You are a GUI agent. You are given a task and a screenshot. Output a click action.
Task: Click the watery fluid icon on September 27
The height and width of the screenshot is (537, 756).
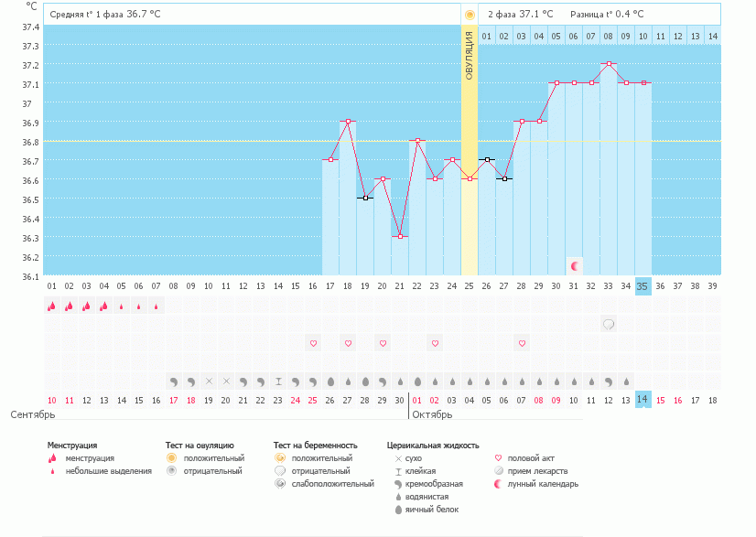(x=348, y=381)
